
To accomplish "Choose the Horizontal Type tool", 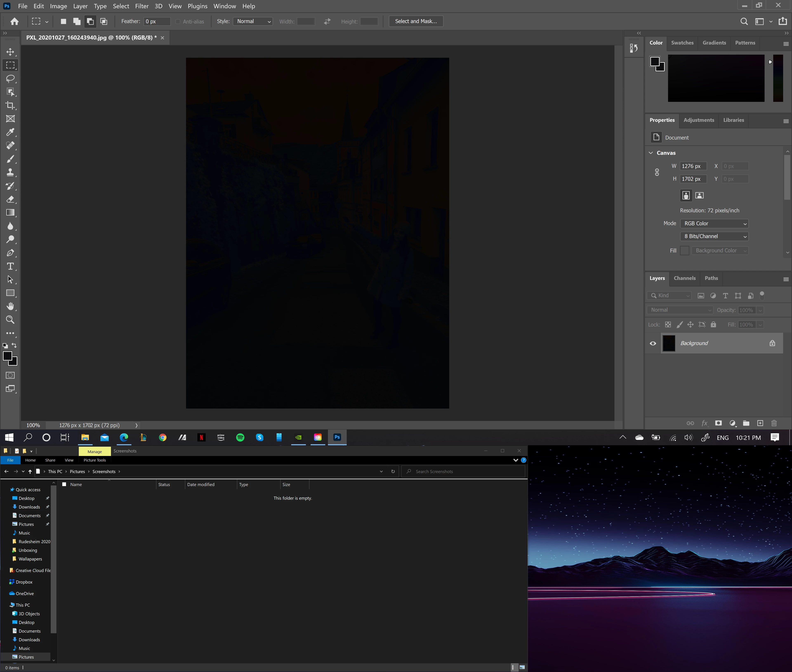I will [x=10, y=266].
